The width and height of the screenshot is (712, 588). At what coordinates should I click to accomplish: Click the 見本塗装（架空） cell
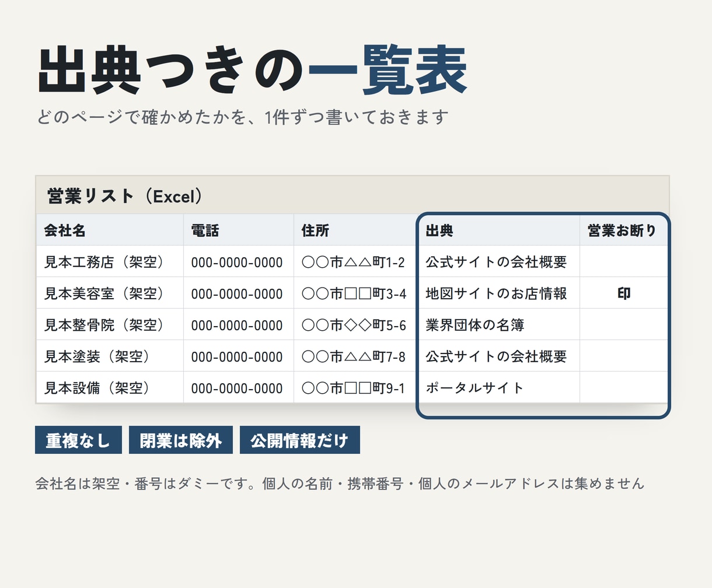pos(110,356)
